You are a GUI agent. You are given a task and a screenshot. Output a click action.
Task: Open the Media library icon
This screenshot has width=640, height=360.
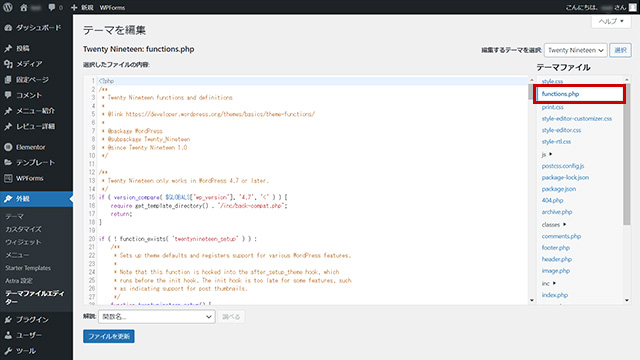click(8, 64)
